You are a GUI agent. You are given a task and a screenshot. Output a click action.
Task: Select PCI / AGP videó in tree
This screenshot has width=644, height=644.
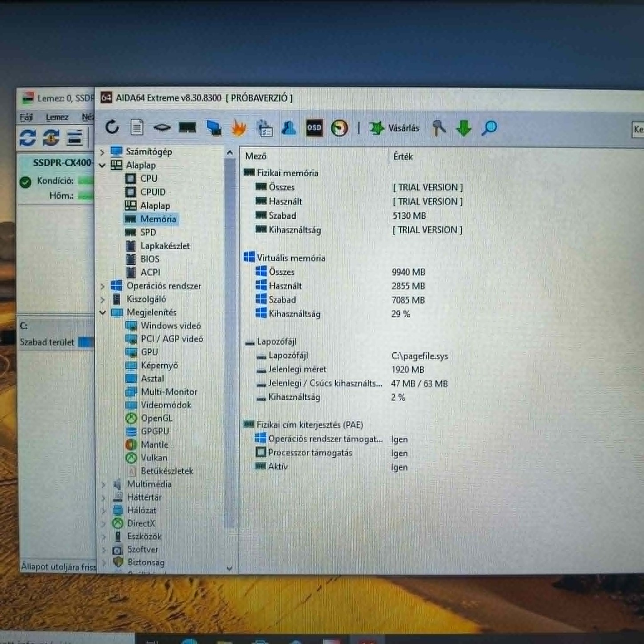[172, 339]
